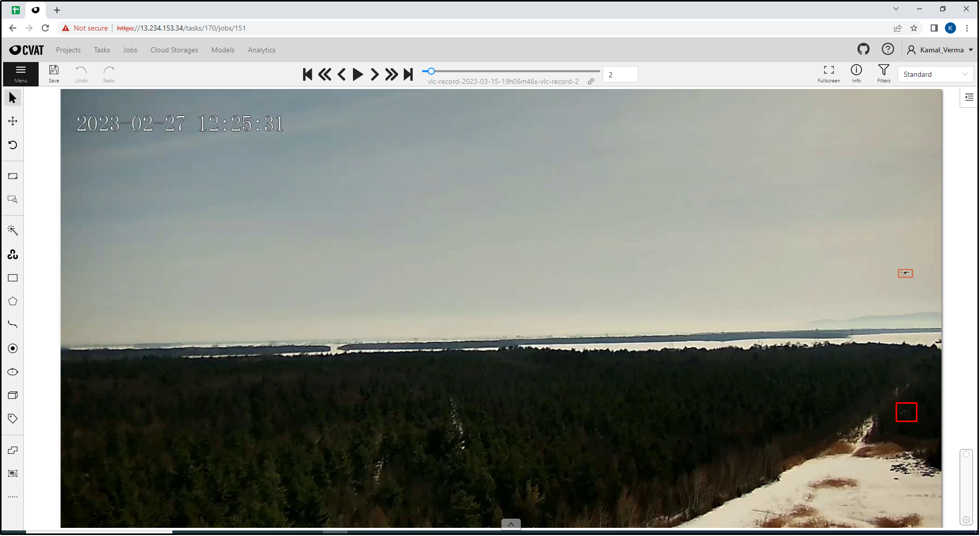
Task: Open the Menu button
Action: [21, 74]
